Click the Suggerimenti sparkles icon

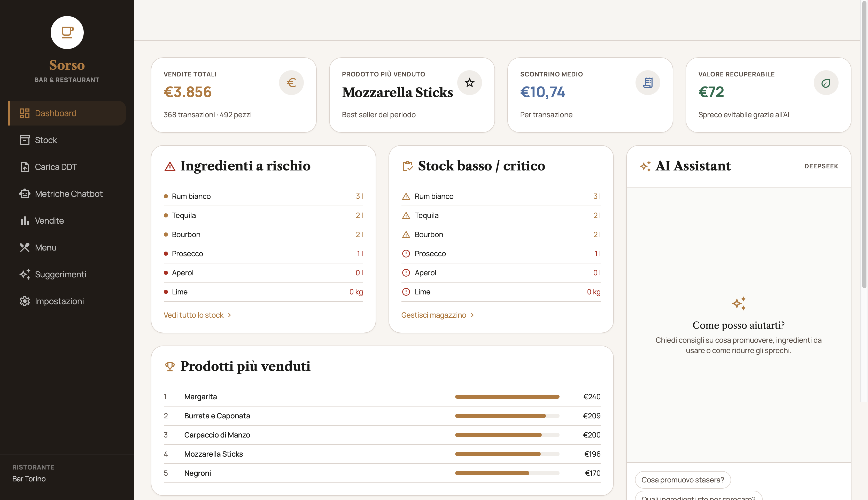pos(24,274)
